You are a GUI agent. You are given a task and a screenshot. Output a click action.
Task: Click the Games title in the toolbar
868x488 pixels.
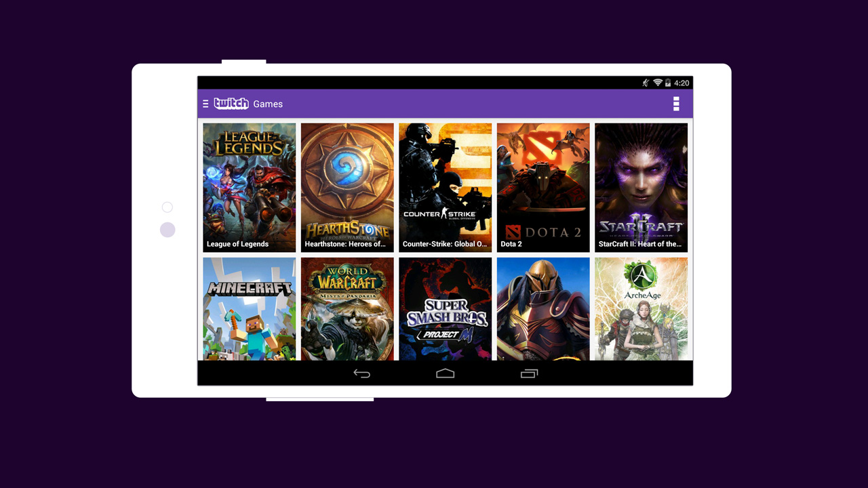pyautogui.click(x=268, y=104)
